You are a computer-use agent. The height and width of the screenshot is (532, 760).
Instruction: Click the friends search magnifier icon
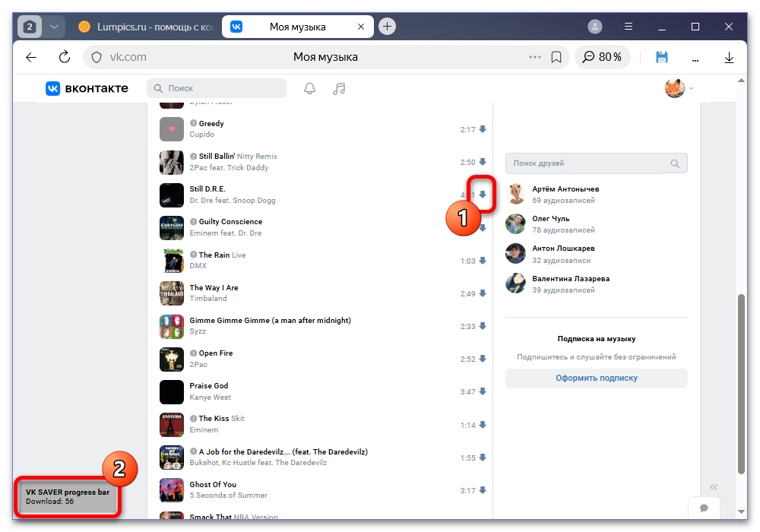tap(675, 163)
